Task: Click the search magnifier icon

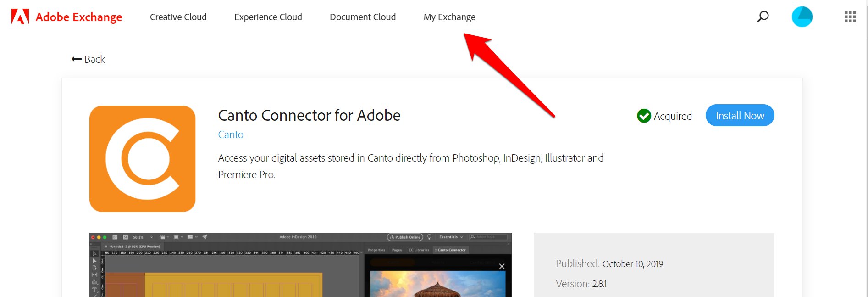Action: tap(763, 17)
